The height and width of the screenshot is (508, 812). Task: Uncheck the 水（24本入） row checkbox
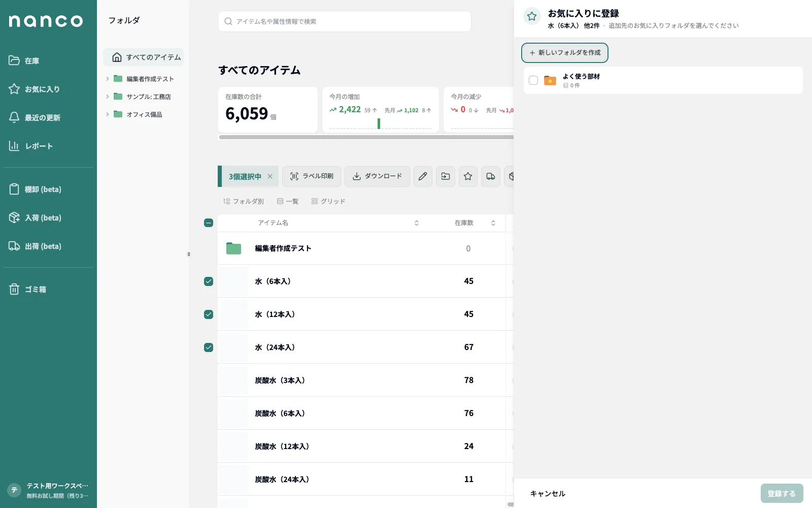pyautogui.click(x=209, y=347)
